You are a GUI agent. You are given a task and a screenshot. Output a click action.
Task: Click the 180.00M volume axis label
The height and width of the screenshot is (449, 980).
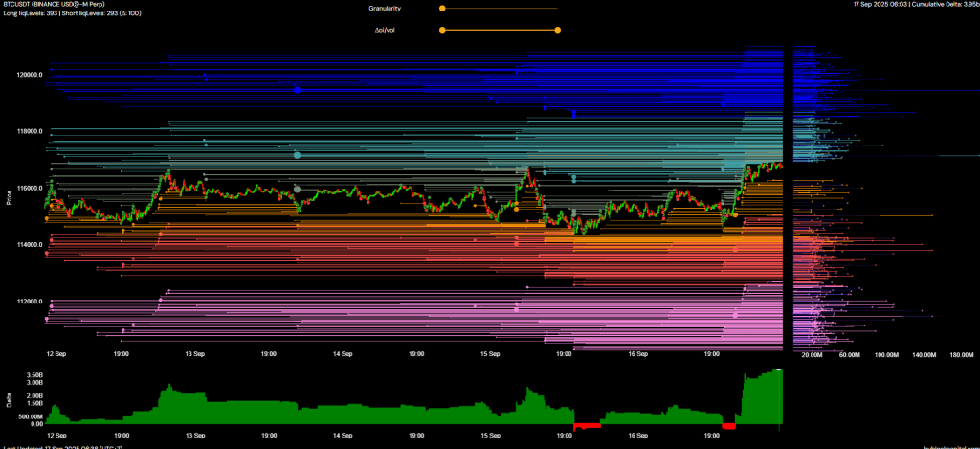(x=948, y=354)
